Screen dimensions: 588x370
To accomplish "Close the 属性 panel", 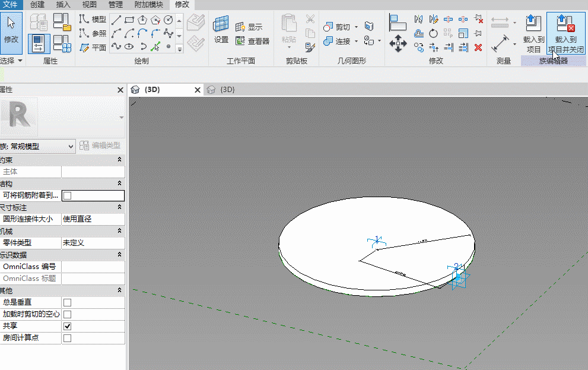I will (x=120, y=90).
